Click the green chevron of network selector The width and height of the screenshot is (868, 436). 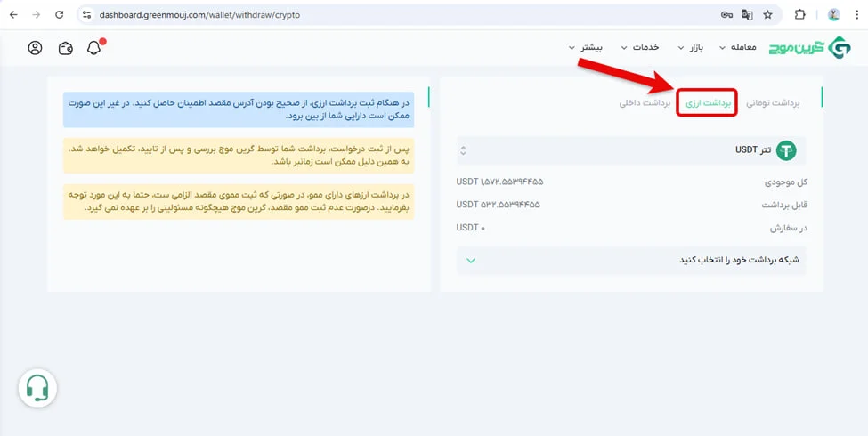click(471, 261)
